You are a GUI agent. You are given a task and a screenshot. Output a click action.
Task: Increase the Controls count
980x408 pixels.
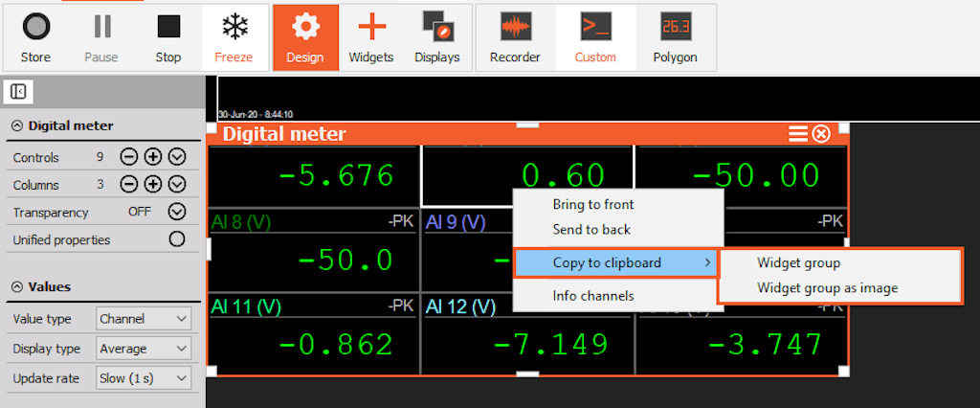153,157
